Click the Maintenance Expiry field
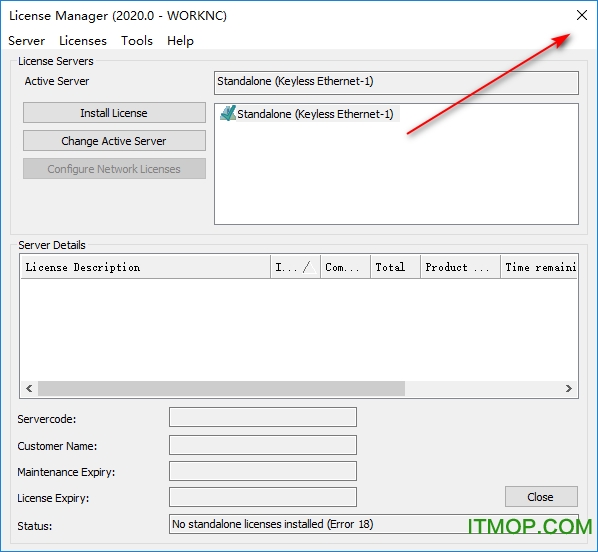Viewport: 598px width, 552px height. pos(263,471)
